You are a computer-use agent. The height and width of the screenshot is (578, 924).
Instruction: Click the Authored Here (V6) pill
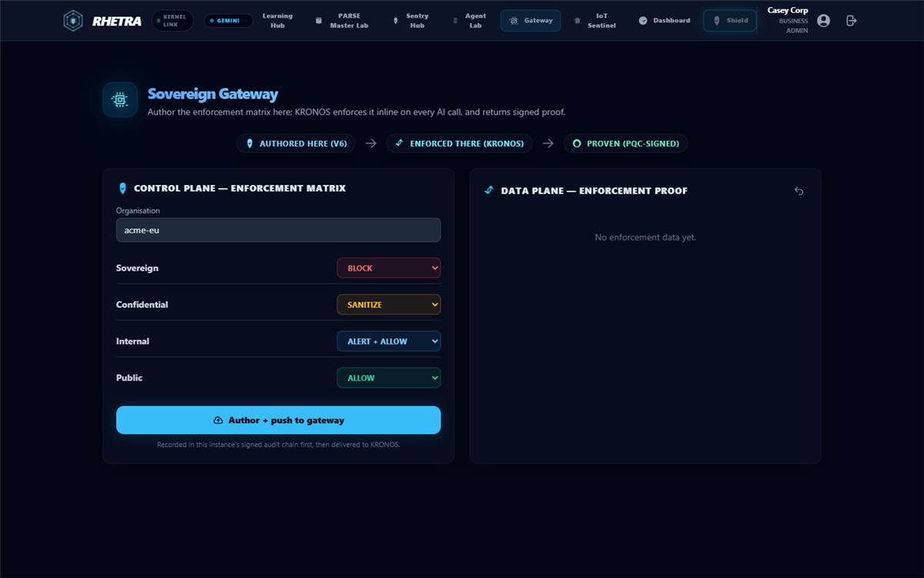[296, 143]
